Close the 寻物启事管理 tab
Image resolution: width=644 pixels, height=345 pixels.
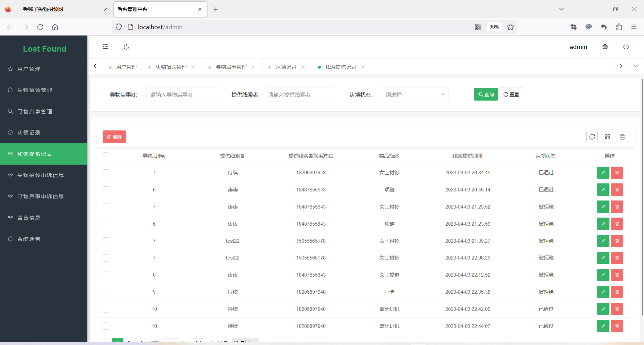253,67
